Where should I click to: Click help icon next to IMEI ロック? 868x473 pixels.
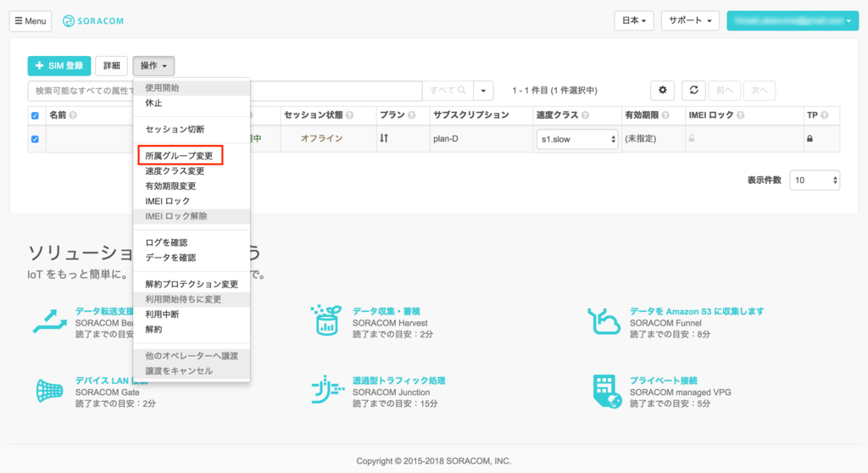(x=741, y=115)
